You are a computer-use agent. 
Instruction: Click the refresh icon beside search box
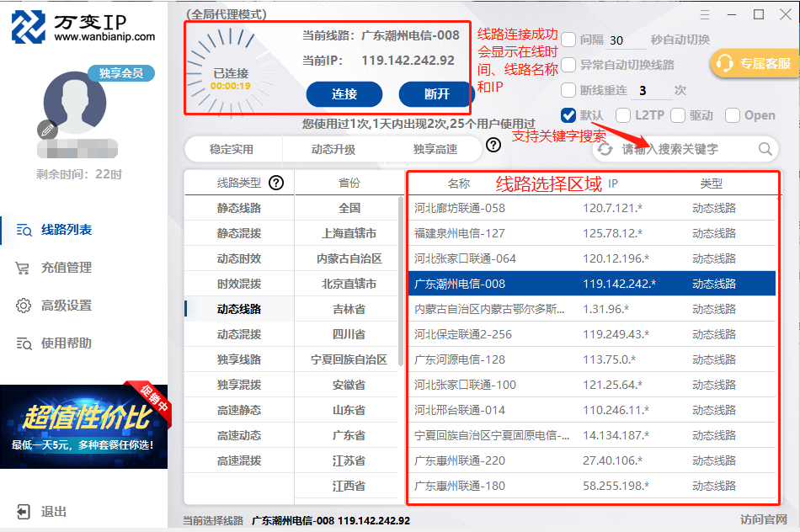605,149
